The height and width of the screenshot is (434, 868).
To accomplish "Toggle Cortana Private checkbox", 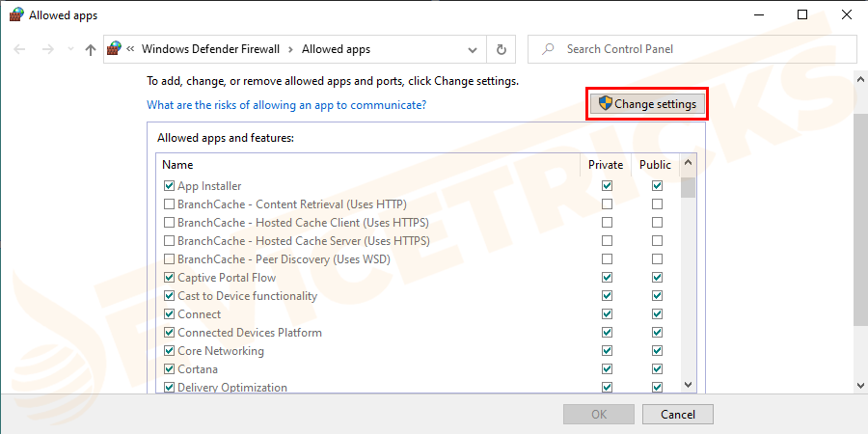I will [608, 368].
